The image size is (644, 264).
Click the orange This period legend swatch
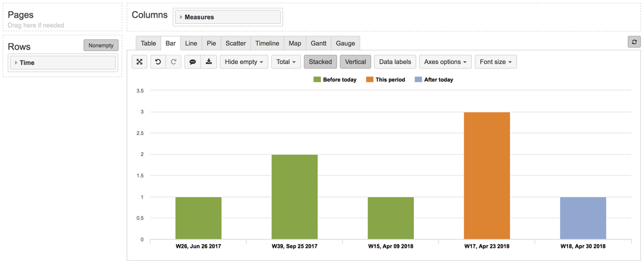369,80
